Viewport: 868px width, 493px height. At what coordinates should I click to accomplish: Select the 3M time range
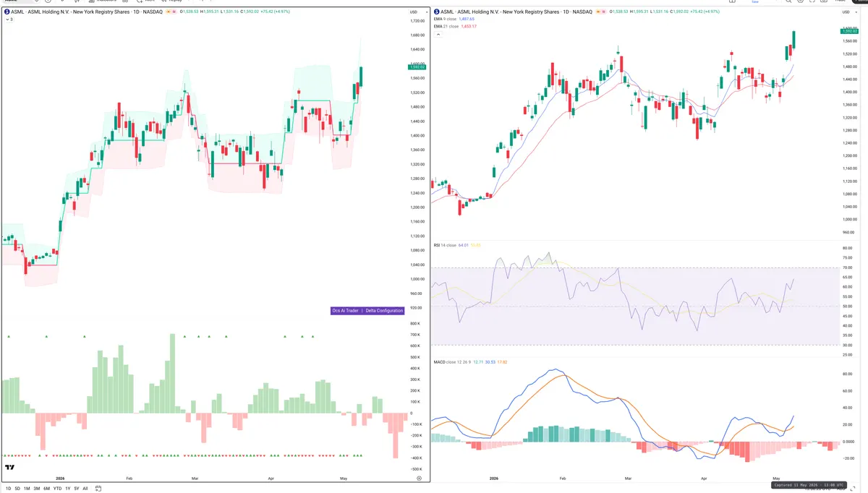point(36,489)
